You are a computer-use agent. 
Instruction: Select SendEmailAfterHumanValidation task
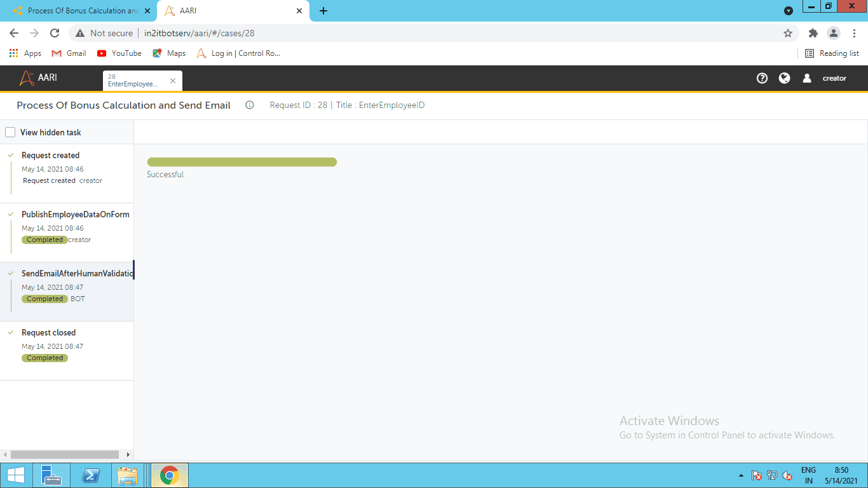coord(67,292)
